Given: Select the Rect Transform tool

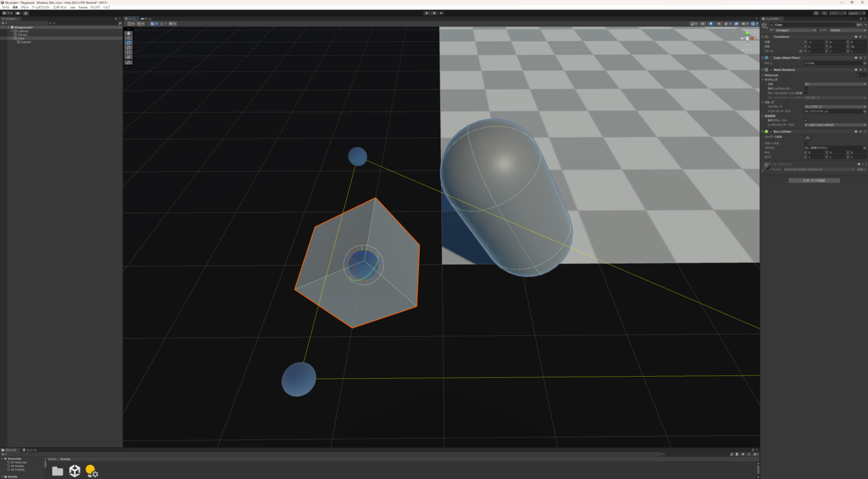Looking at the screenshot, I should (x=128, y=52).
